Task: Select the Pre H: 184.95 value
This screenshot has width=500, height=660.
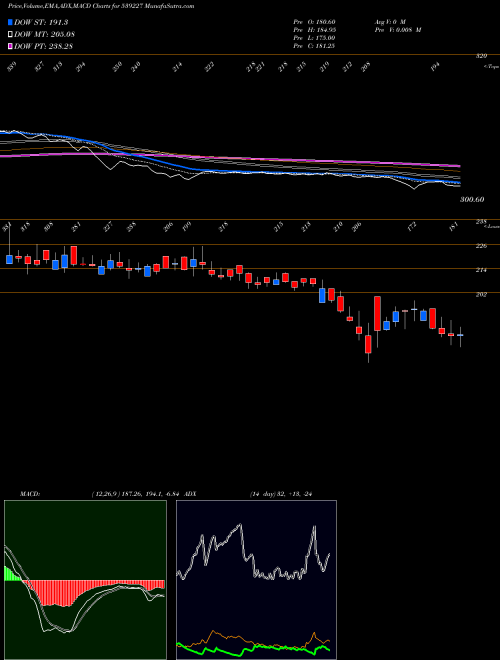Action: 314,30
